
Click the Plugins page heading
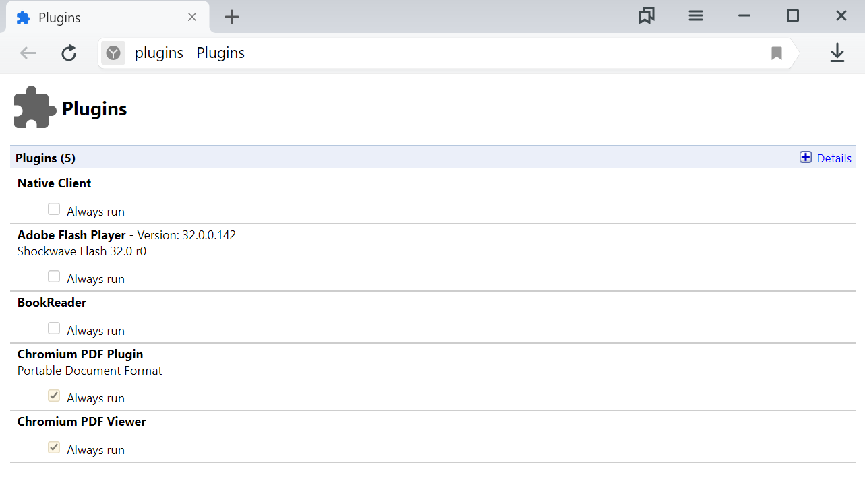[94, 108]
